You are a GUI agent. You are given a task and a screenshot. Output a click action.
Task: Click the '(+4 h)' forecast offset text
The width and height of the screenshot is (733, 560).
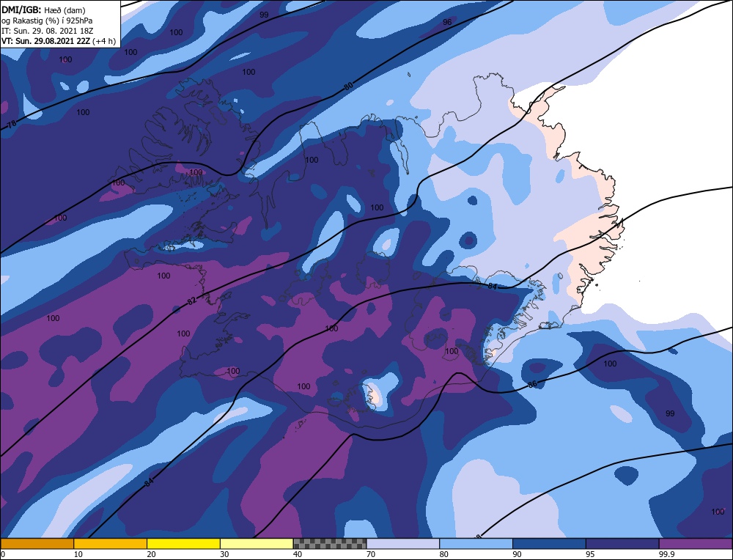pos(104,41)
